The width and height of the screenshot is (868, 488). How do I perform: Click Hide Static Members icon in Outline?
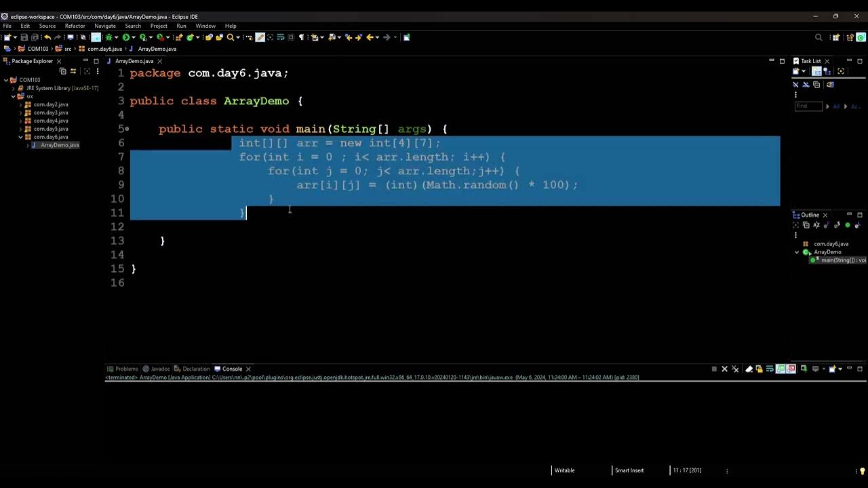837,225
